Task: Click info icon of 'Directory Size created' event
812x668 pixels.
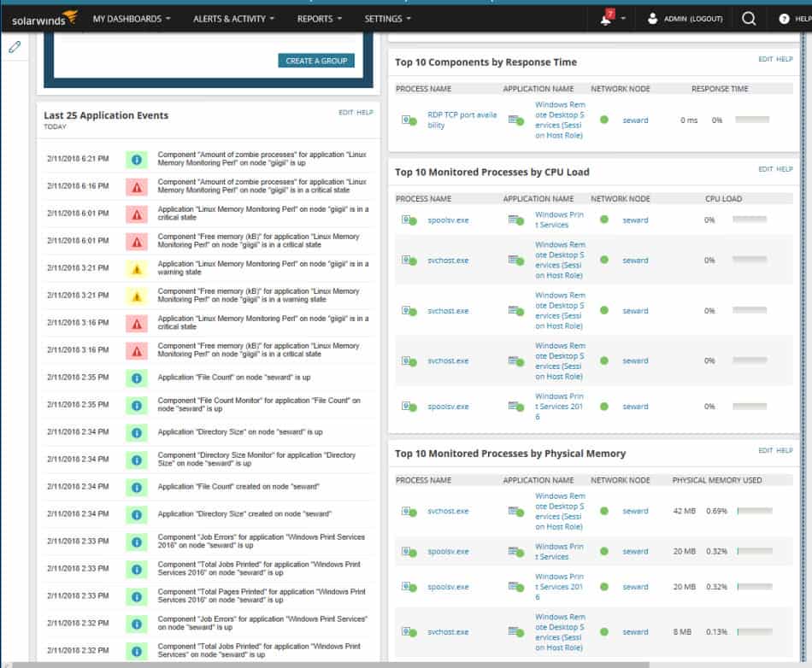Action: click(x=137, y=515)
